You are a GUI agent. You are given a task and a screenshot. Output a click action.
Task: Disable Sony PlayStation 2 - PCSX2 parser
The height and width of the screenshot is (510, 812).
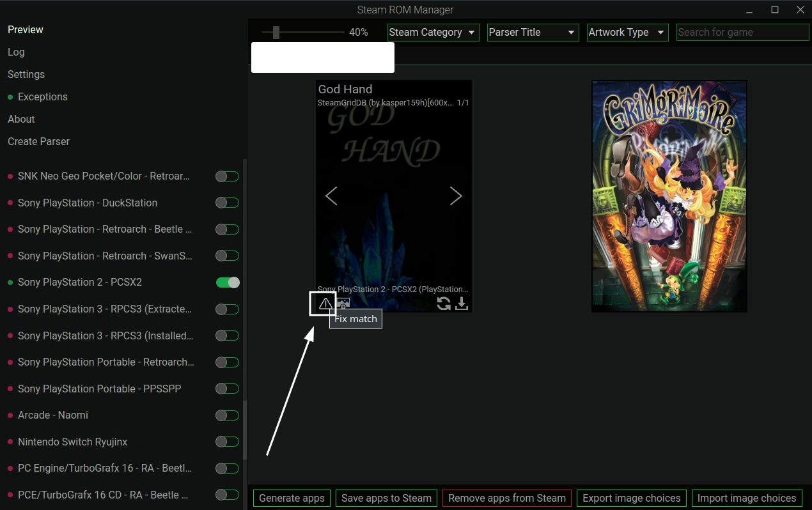coord(227,282)
